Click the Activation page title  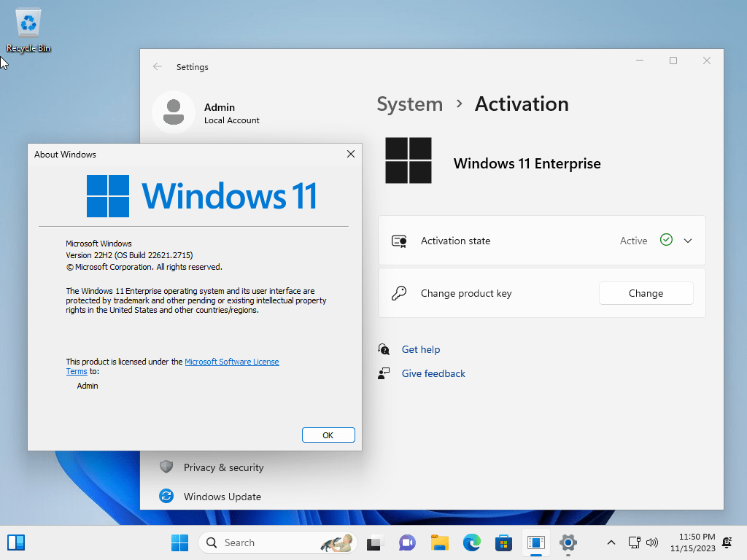(x=522, y=104)
